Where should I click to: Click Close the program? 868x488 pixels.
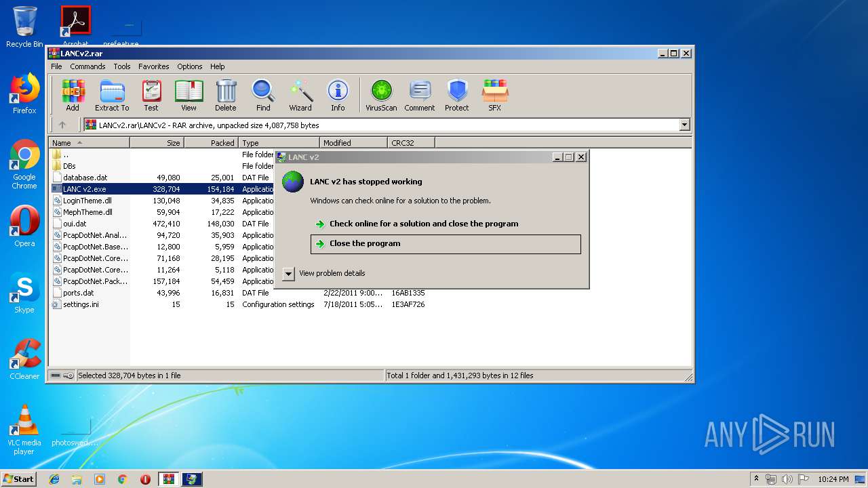(x=446, y=244)
